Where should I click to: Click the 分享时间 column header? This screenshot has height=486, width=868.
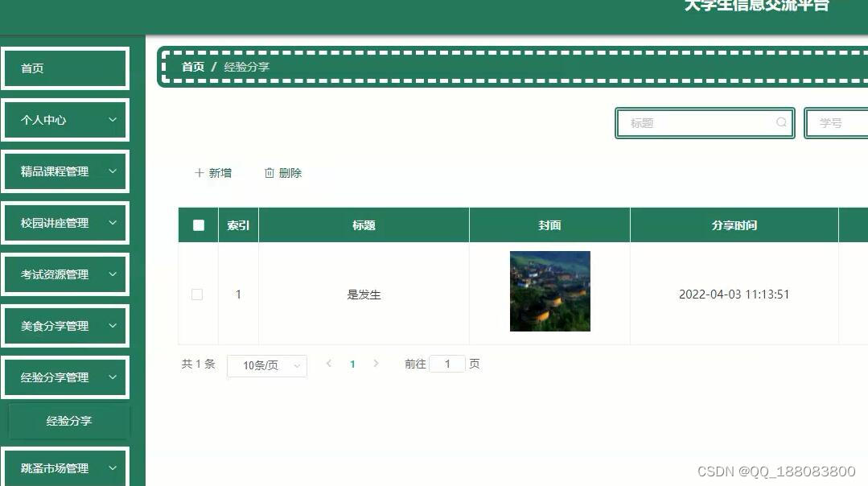pos(734,225)
